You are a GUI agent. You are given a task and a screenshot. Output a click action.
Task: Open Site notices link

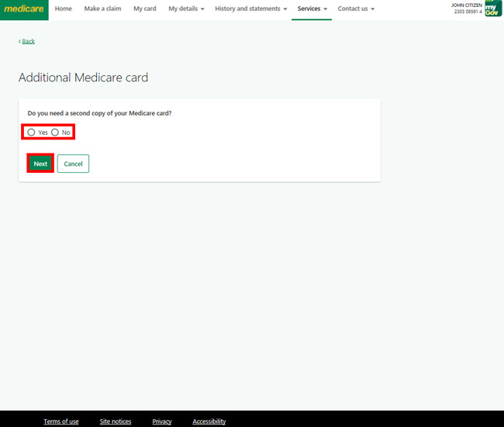coord(116,422)
